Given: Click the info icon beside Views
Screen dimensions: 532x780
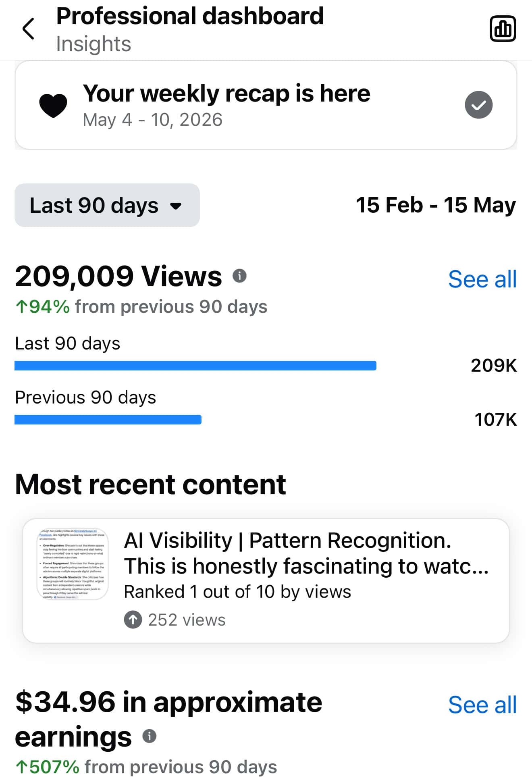Looking at the screenshot, I should (x=239, y=276).
